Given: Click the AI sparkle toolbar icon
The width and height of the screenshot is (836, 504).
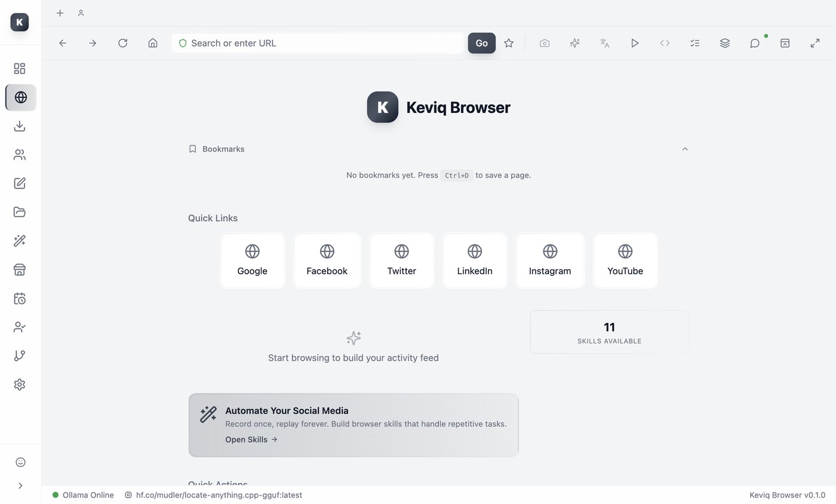Looking at the screenshot, I should pyautogui.click(x=574, y=43).
